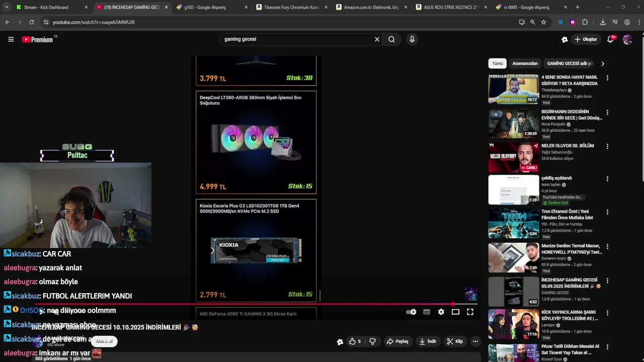Open options for 4 SENE SONRA HAYAT video
The image size is (644, 362).
(x=607, y=78)
